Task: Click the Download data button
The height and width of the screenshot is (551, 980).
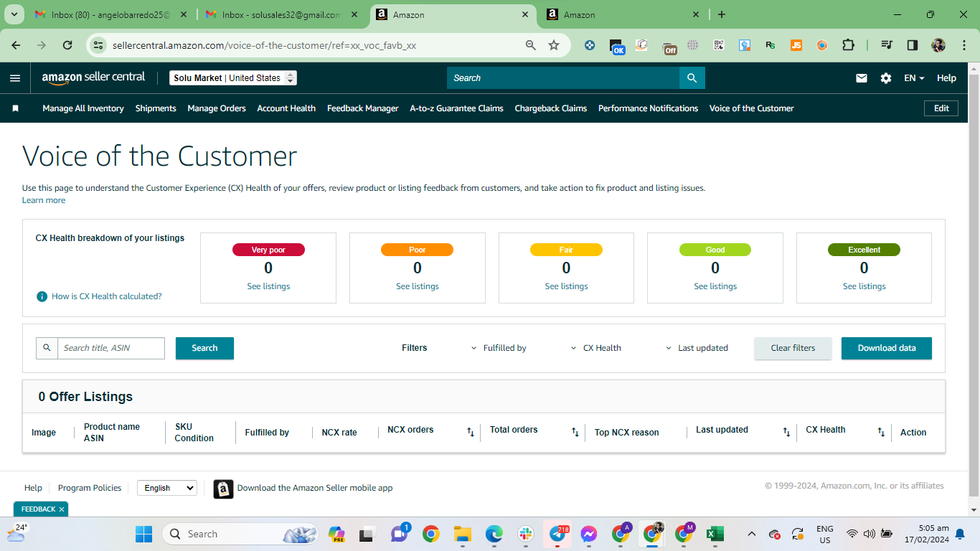Action: point(887,348)
